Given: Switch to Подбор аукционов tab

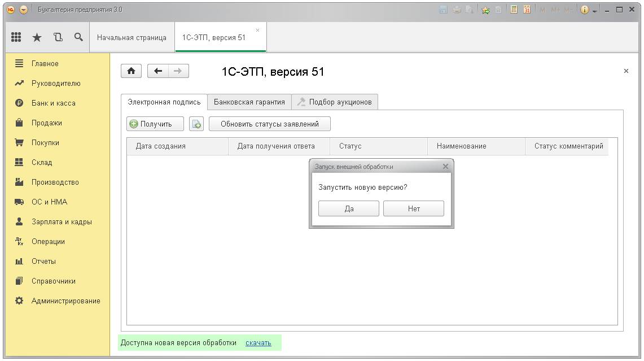Looking at the screenshot, I should [335, 102].
